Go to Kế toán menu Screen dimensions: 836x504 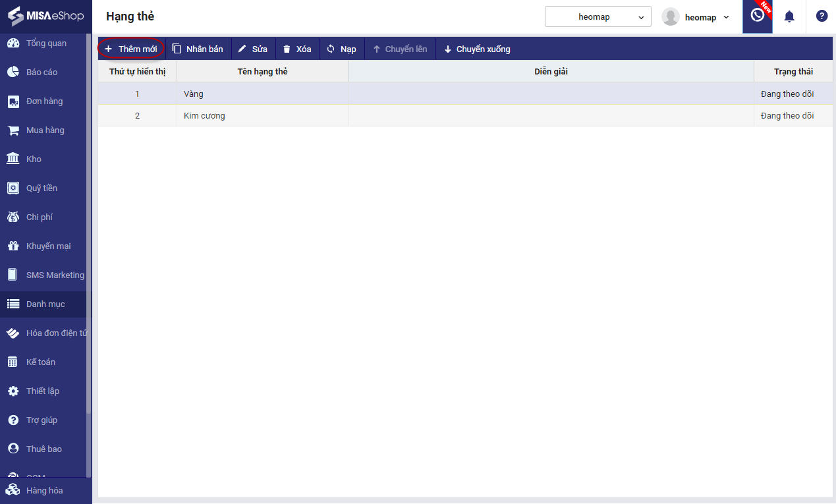coord(41,362)
